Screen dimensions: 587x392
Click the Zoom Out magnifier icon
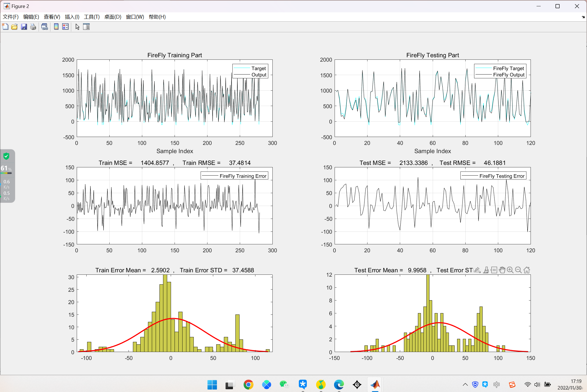[518, 270]
